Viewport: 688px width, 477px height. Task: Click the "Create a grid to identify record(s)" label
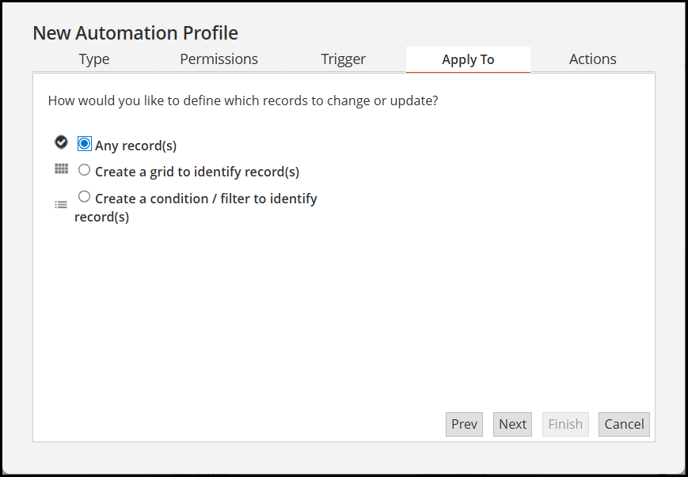197,172
